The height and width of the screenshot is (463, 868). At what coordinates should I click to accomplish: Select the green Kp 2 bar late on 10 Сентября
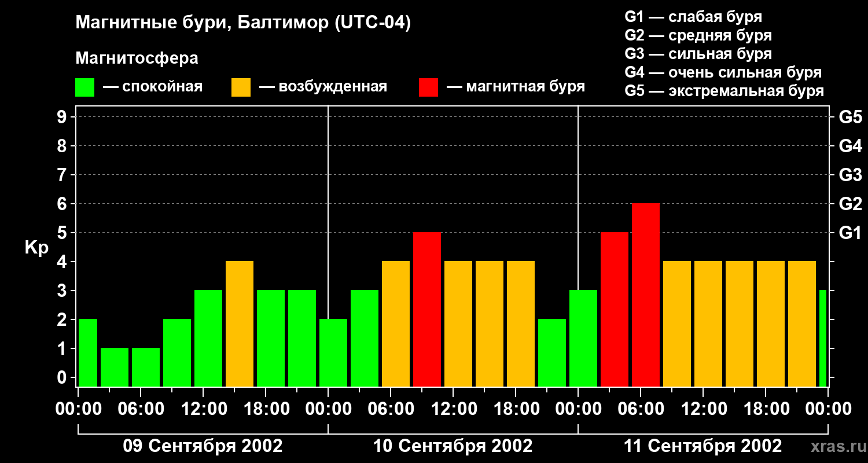pyautogui.click(x=552, y=352)
